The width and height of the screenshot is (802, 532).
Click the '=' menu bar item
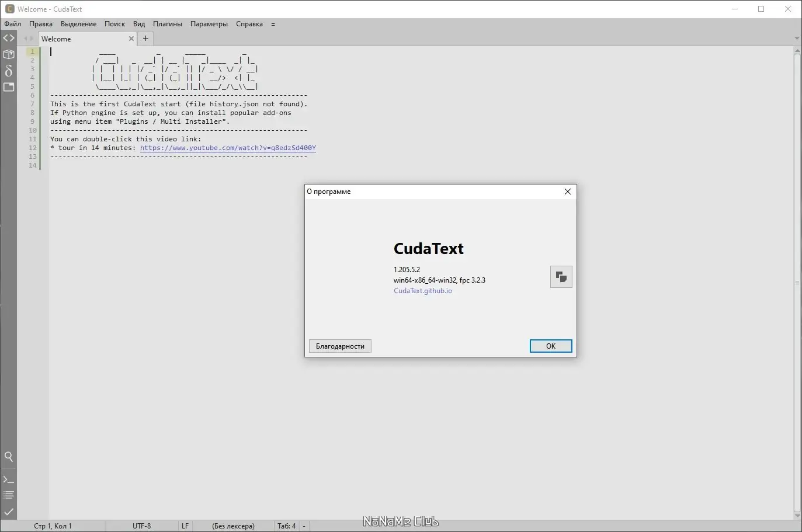273,24
